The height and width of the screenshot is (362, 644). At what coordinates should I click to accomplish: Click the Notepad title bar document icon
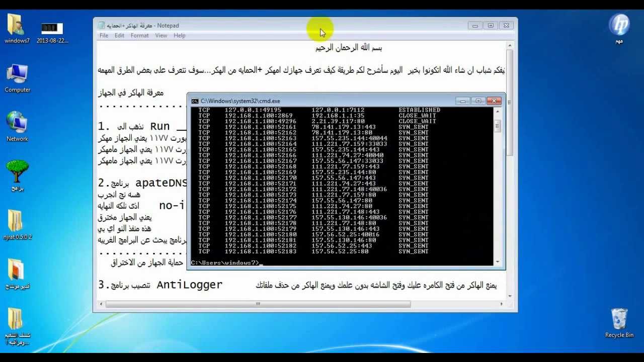click(x=101, y=26)
